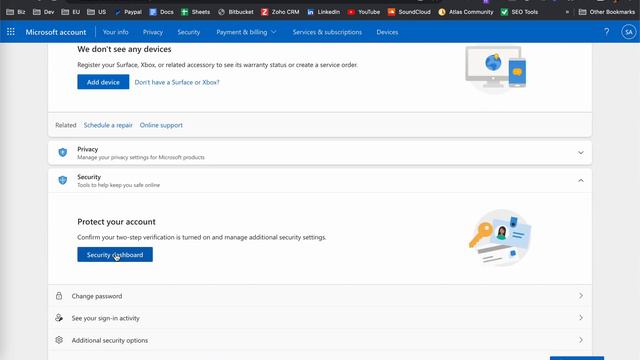Click the Schedule a repair link
The height and width of the screenshot is (360, 640).
tap(108, 125)
